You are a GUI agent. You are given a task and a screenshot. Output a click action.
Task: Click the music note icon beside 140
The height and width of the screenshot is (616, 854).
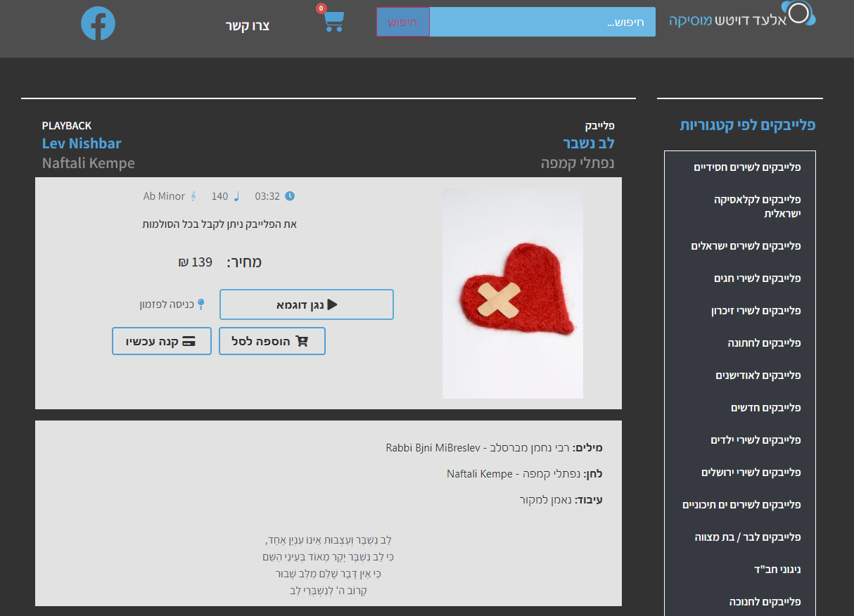click(x=236, y=196)
